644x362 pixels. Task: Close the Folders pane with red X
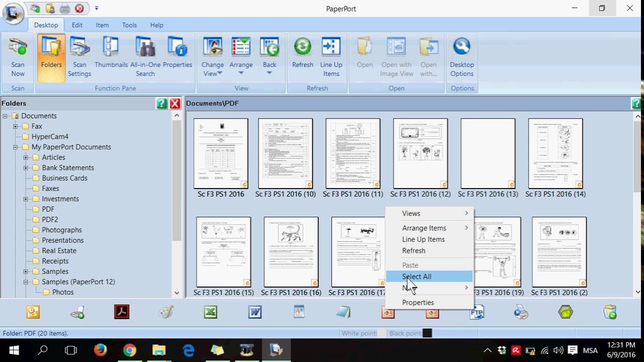point(175,104)
